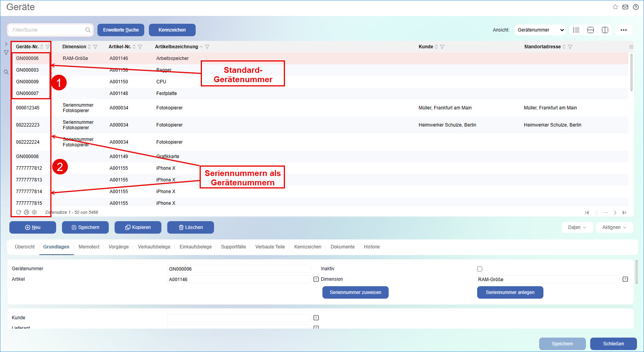
Task: Toggle sorting arrows on the Kunde column
Action: [x=436, y=47]
